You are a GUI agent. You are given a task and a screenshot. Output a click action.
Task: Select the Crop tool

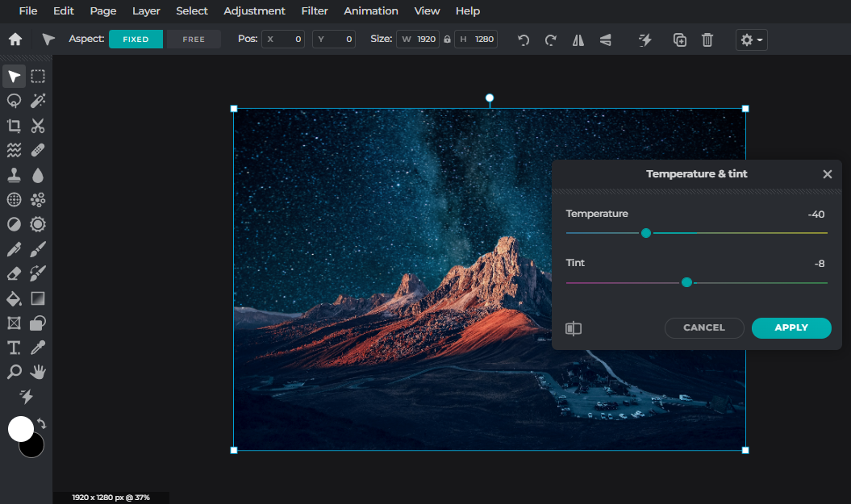pyautogui.click(x=13, y=125)
